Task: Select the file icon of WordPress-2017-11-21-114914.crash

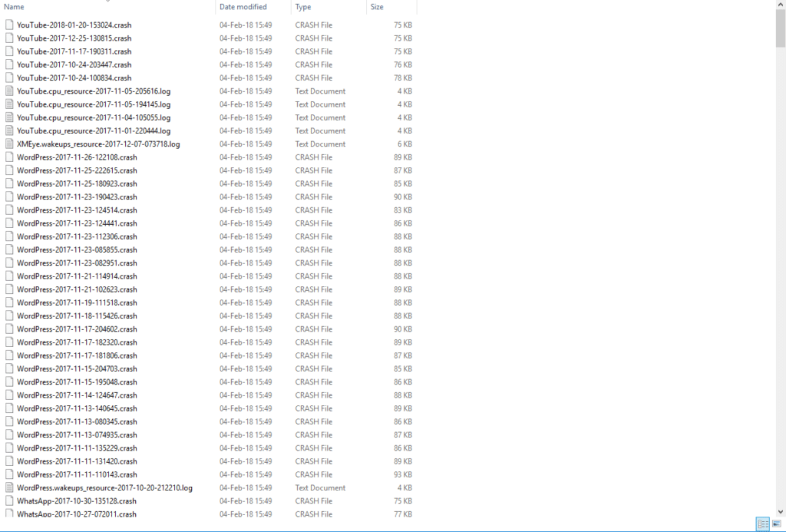Action: coord(9,276)
